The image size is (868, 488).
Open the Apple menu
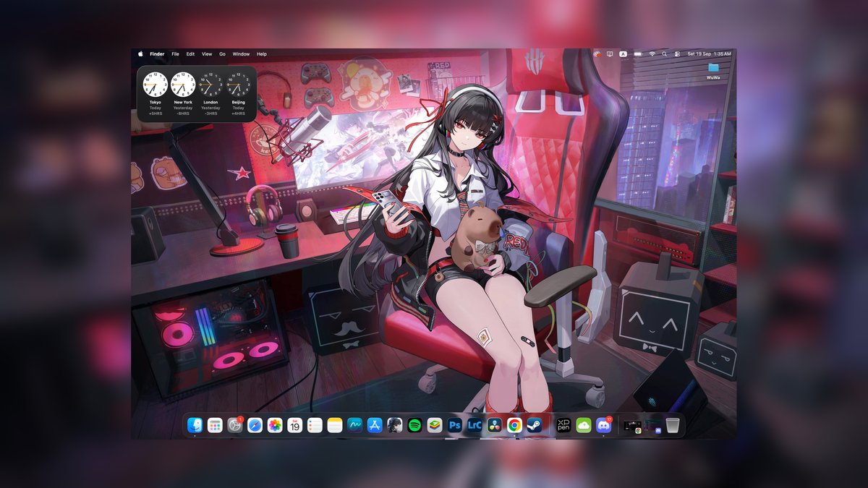click(140, 53)
